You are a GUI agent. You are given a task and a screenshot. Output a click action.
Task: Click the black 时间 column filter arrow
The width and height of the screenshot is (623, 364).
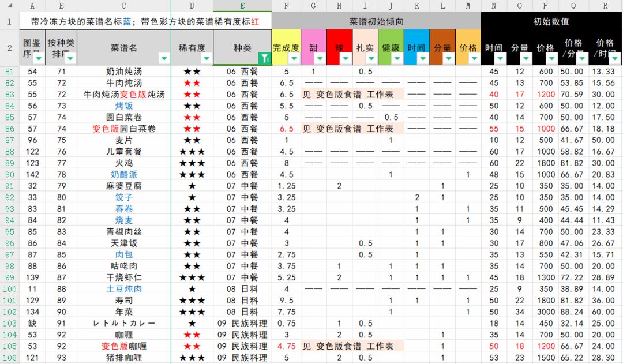(500, 59)
